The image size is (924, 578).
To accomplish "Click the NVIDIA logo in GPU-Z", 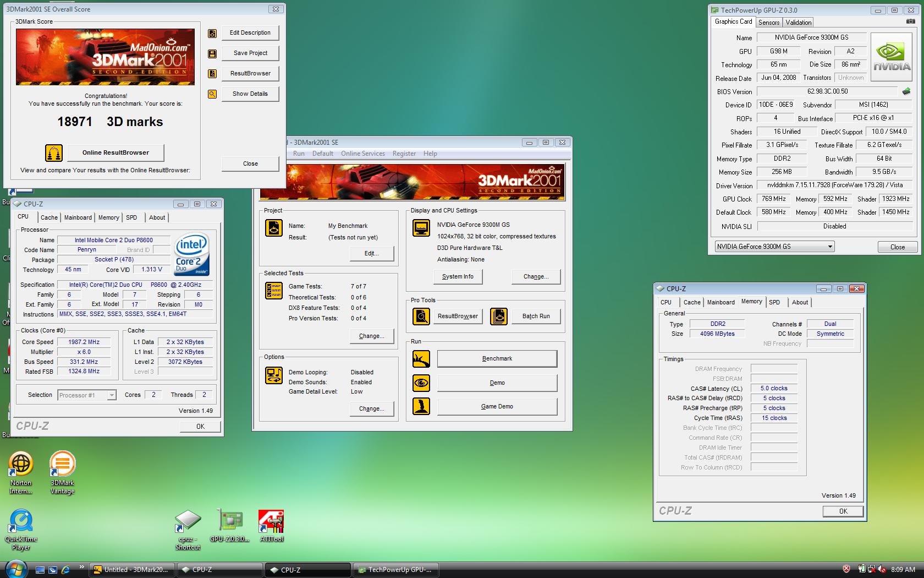I will pyautogui.click(x=892, y=57).
